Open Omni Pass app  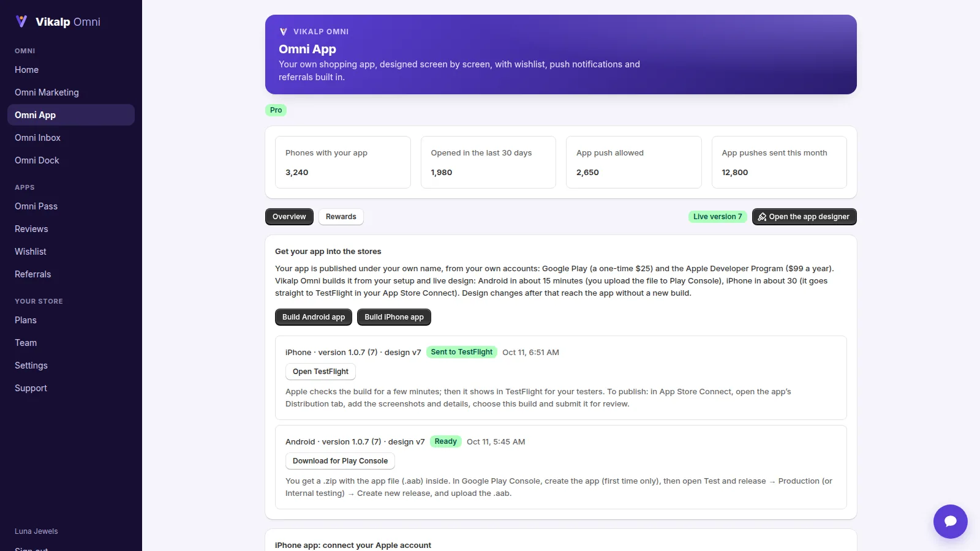(x=71, y=206)
